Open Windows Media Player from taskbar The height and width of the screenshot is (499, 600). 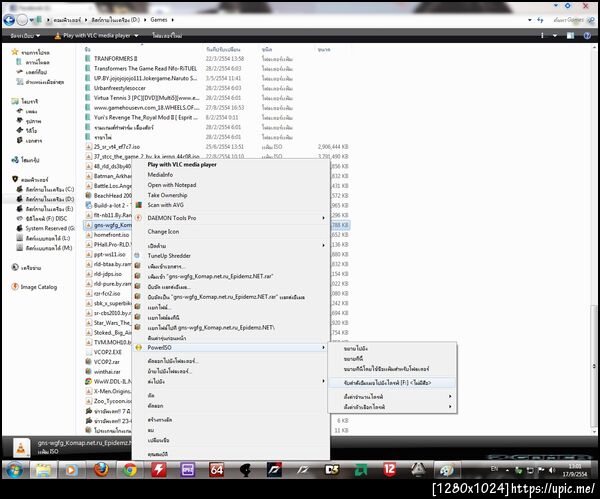coord(70,470)
